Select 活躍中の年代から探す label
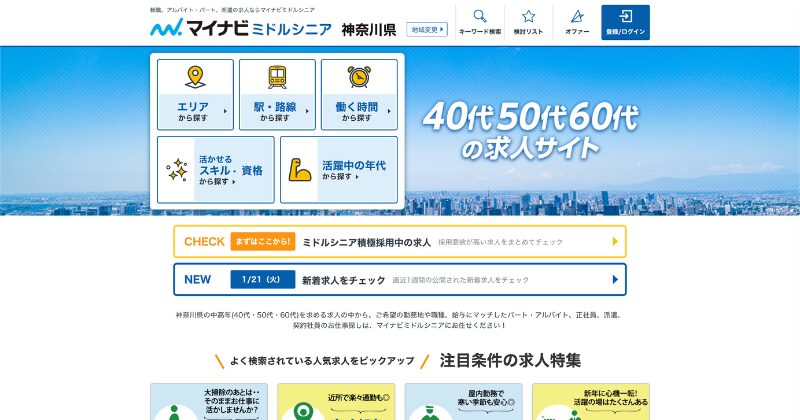This screenshot has height=420, width=800. (x=354, y=170)
